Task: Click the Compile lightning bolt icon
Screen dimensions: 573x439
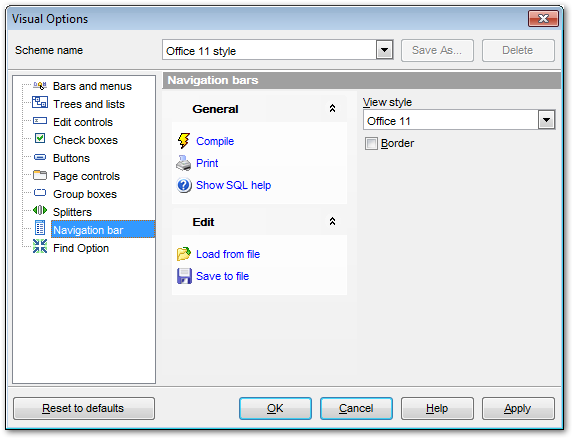Action: [x=184, y=141]
